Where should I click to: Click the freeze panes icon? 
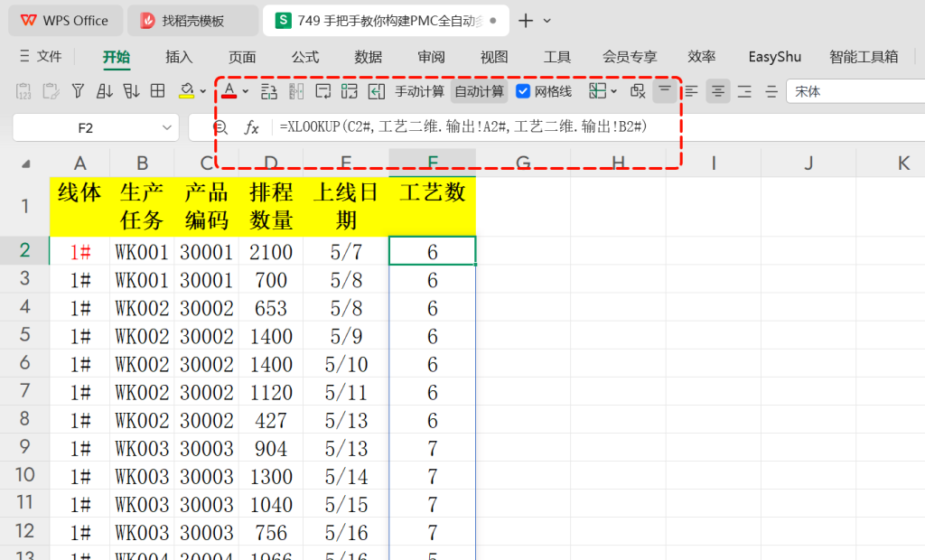point(598,91)
